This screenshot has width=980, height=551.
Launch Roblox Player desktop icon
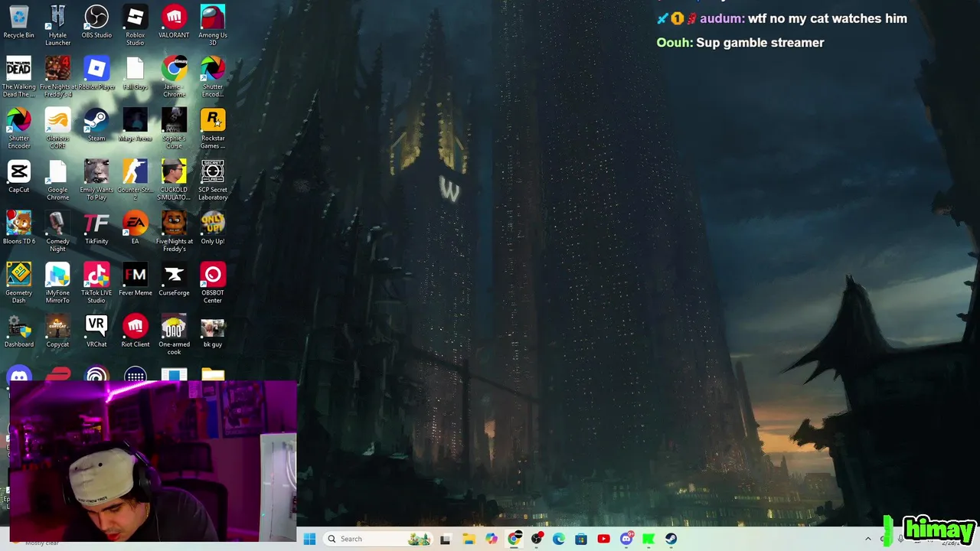point(96,73)
